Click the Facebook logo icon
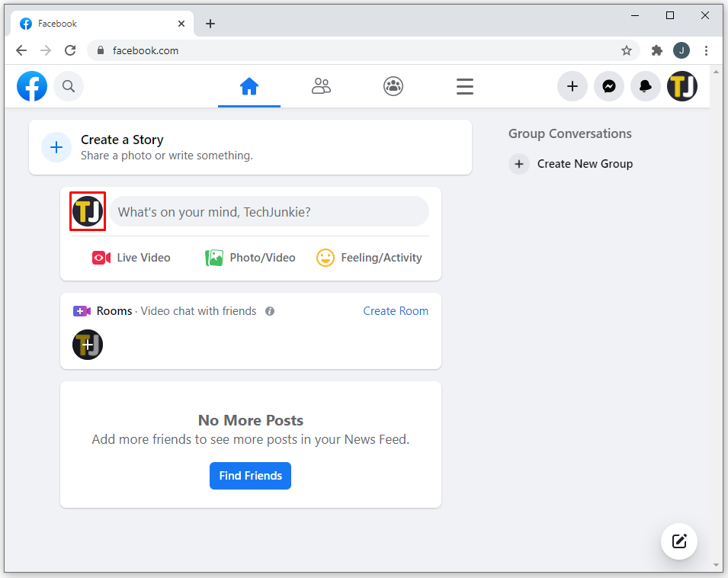This screenshot has width=728, height=578. pos(32,86)
